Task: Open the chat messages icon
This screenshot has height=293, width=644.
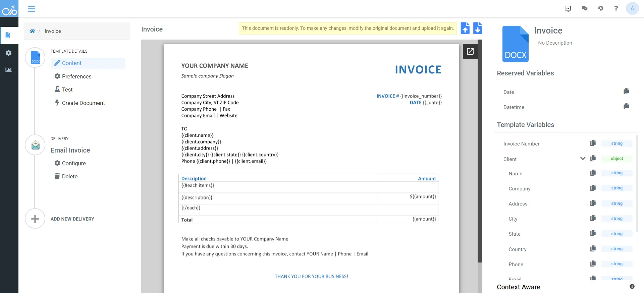Action: click(x=585, y=8)
